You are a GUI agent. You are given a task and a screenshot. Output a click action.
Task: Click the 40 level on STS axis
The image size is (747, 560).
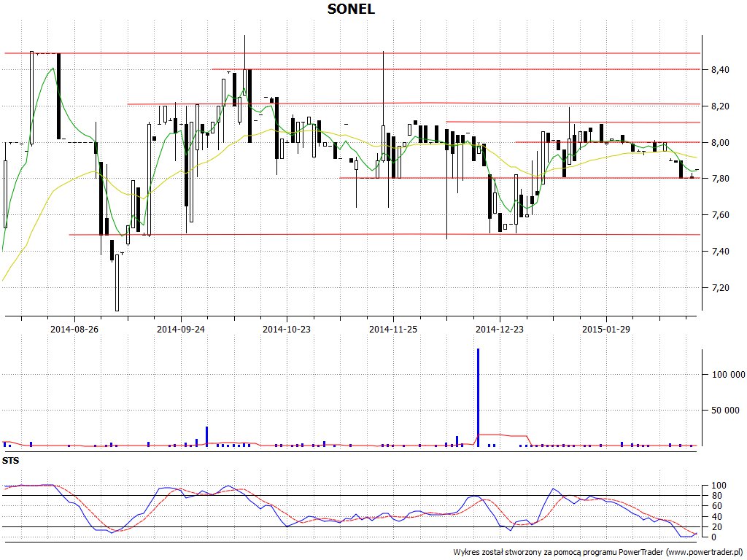tap(716, 517)
